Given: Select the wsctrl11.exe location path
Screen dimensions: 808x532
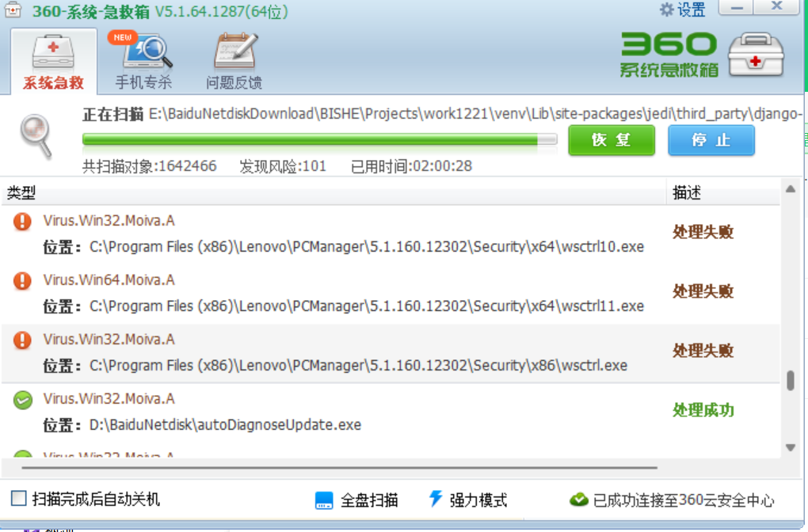Looking at the screenshot, I should click(367, 306).
